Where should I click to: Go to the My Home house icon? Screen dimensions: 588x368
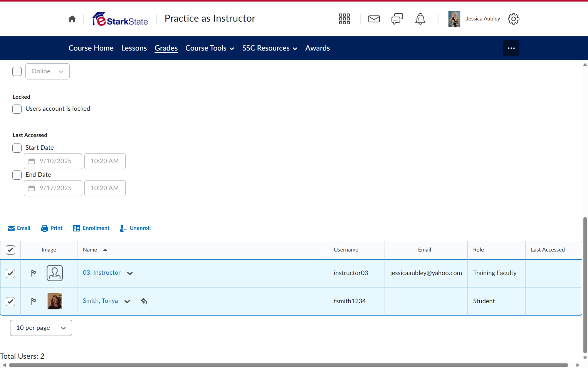pyautogui.click(x=72, y=19)
